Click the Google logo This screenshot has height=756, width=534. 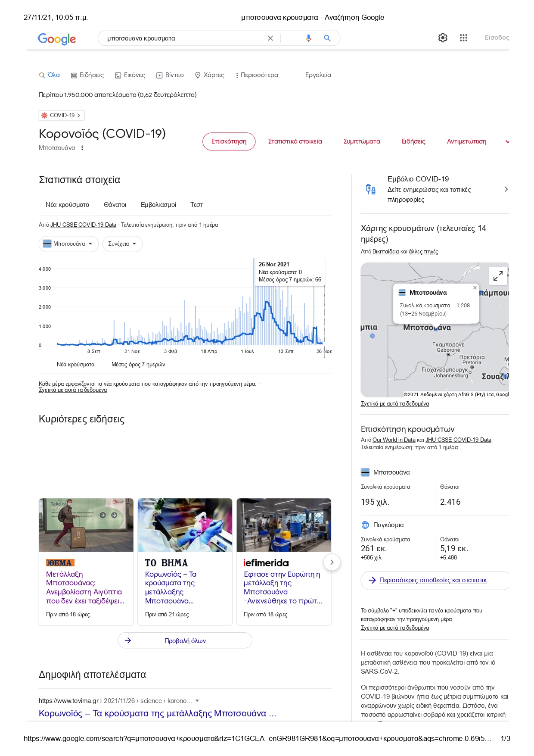57,39
